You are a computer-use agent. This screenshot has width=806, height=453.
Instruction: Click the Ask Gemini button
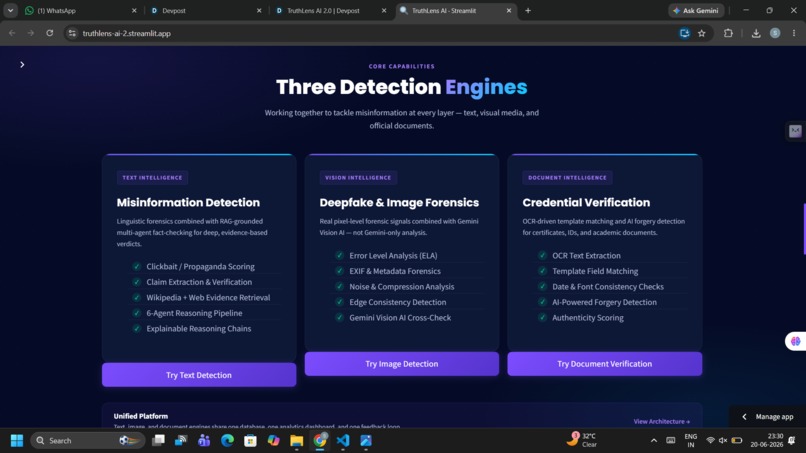coord(696,10)
